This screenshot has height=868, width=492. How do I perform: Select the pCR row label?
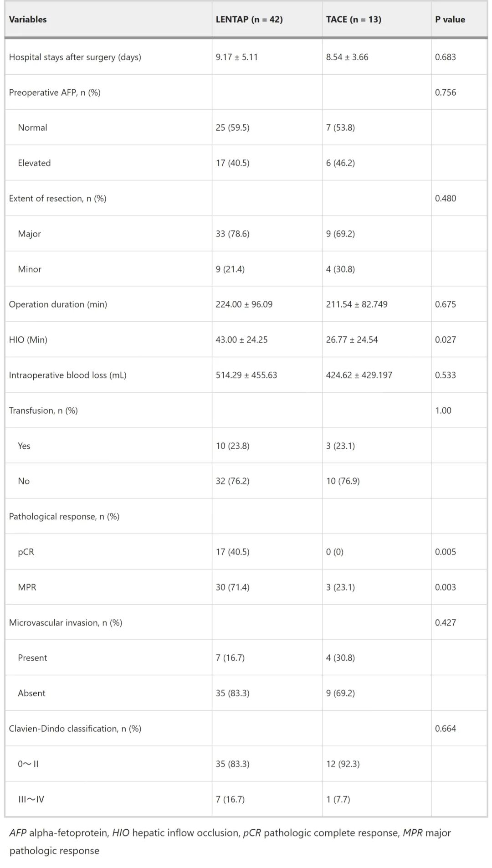(x=26, y=552)
